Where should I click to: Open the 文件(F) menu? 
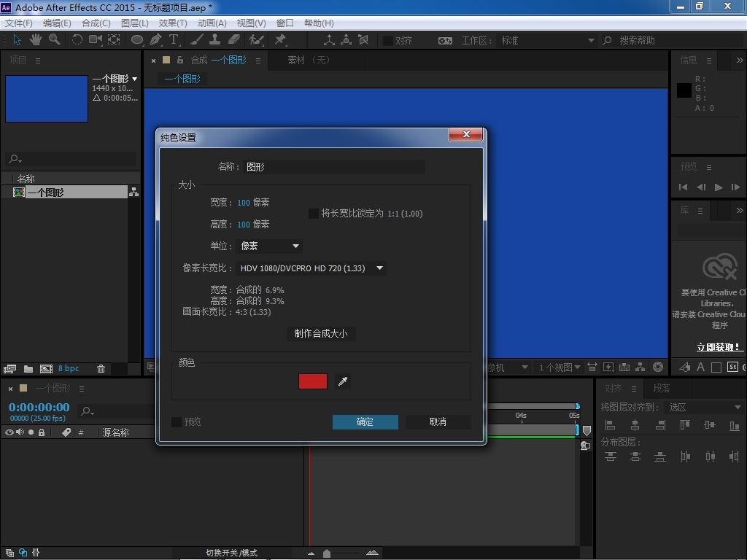(18, 23)
